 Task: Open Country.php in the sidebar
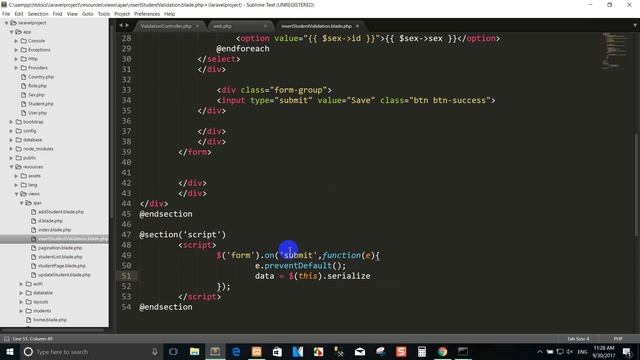(x=41, y=77)
